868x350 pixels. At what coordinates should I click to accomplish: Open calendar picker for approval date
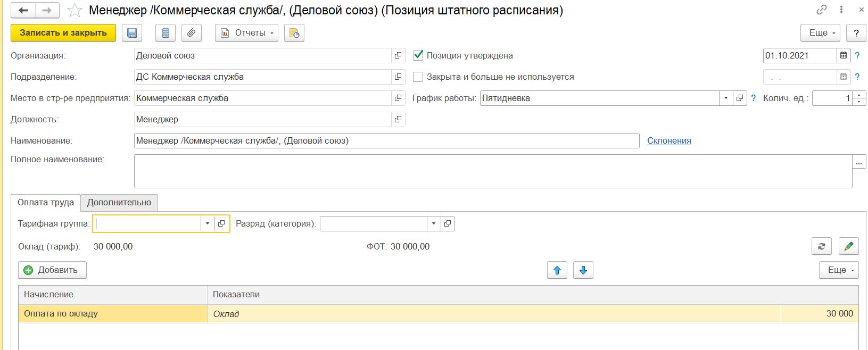(x=844, y=56)
